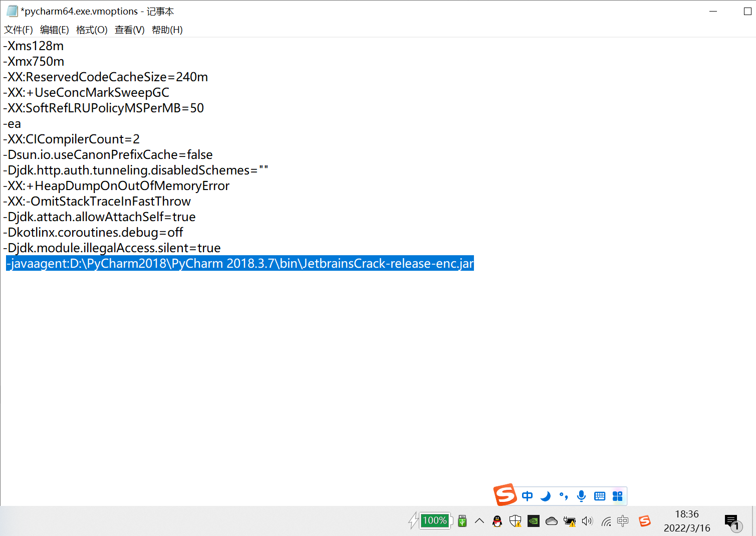Click the tunneling.disabledSchemes line

click(136, 170)
